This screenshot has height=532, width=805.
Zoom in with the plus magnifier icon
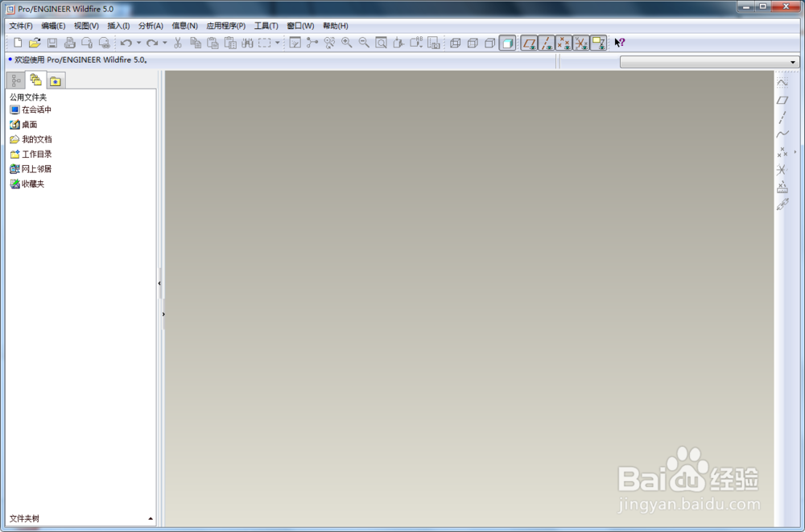click(347, 43)
